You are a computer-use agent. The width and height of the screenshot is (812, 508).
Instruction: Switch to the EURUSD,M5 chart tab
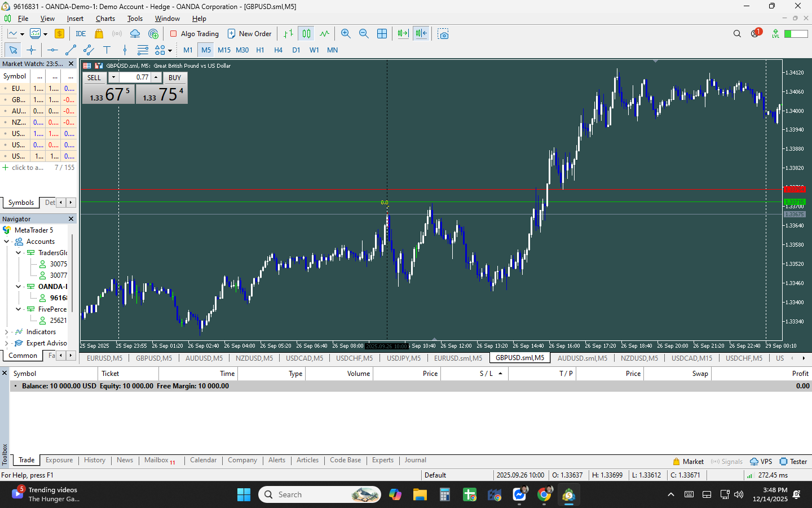104,358
